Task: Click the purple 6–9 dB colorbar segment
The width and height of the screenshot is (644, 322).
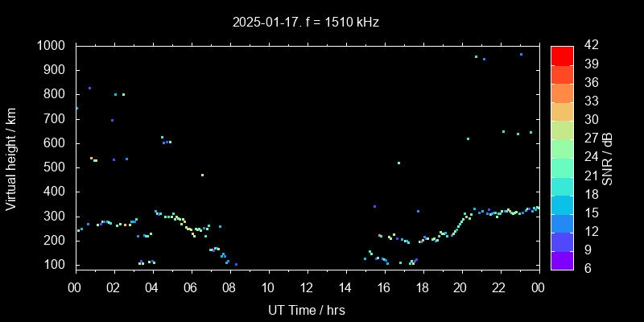Action: tap(562, 260)
